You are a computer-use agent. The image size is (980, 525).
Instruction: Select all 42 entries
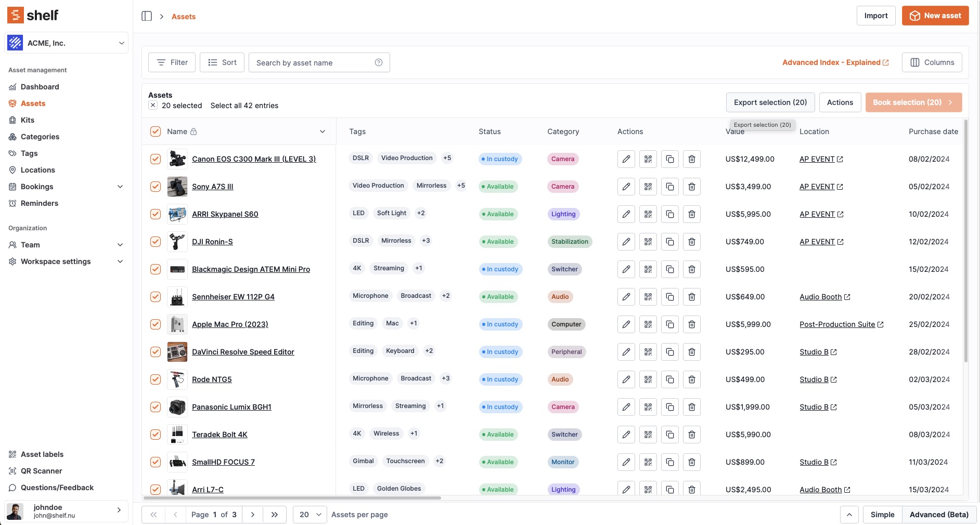(x=244, y=106)
